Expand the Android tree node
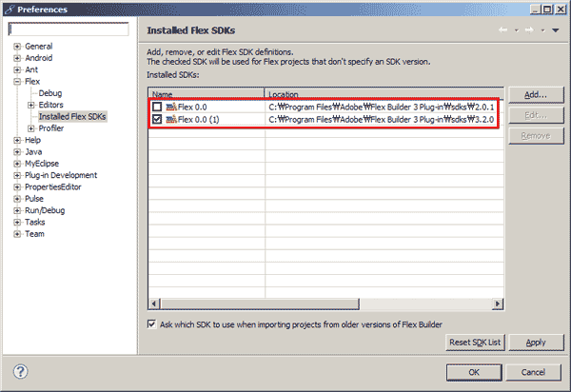 [x=17, y=58]
